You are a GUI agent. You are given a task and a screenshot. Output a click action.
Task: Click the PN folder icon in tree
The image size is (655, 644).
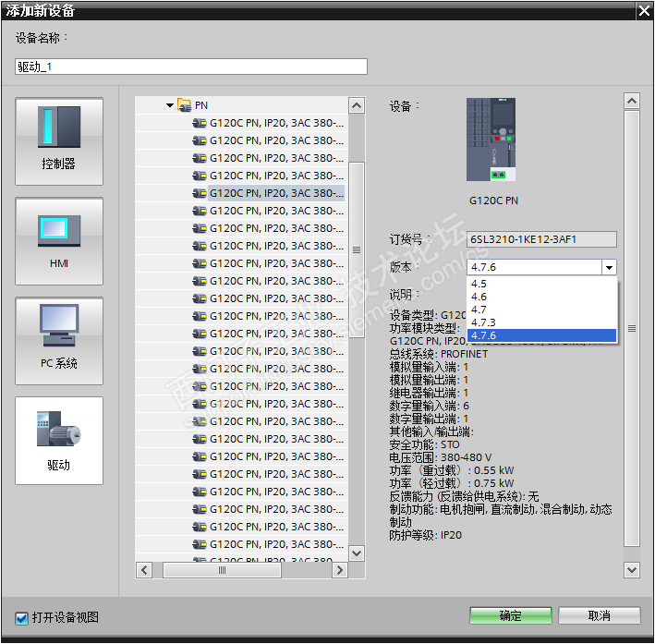[x=184, y=105]
